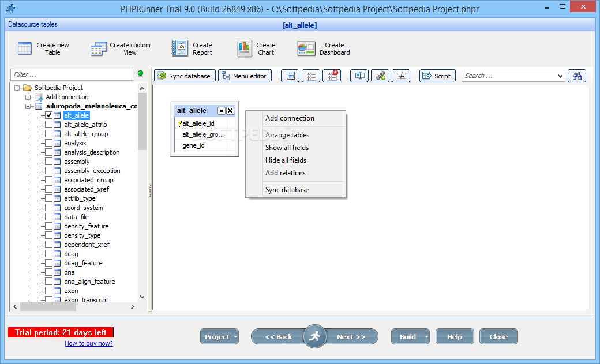
Task: Click the Search input field
Action: click(x=509, y=76)
